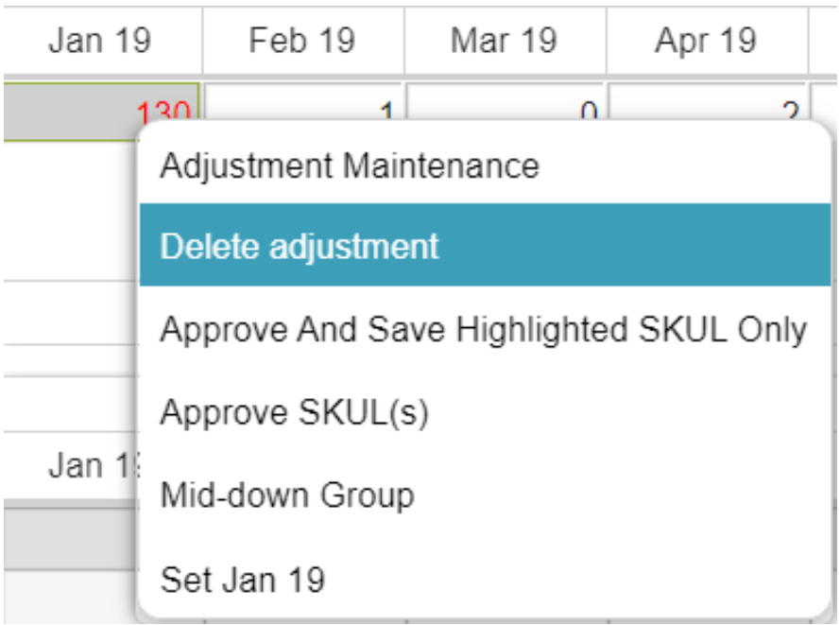840x625 pixels.
Task: Open Adjustment Maintenance from the context menu
Action: 350,166
